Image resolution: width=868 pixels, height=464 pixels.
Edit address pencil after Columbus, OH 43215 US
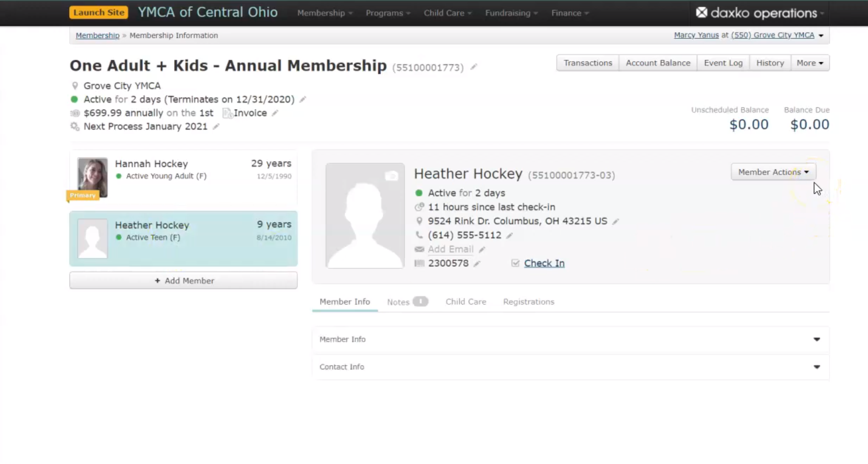[616, 221]
